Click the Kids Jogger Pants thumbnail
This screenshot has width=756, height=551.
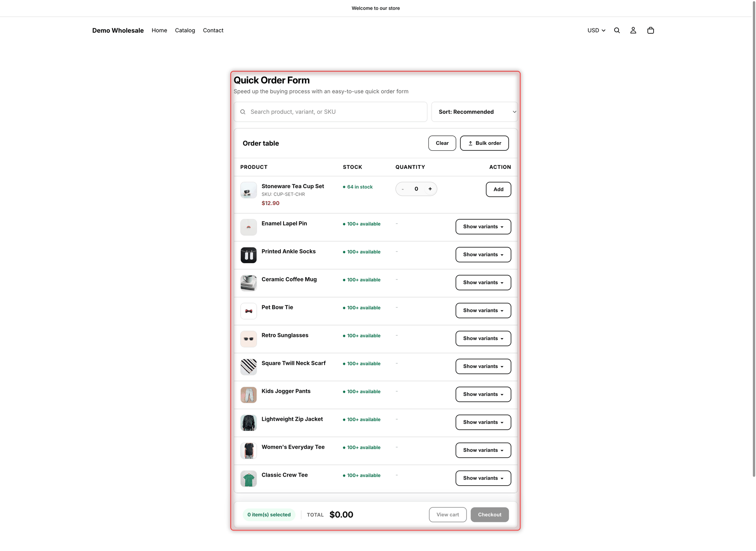(248, 395)
